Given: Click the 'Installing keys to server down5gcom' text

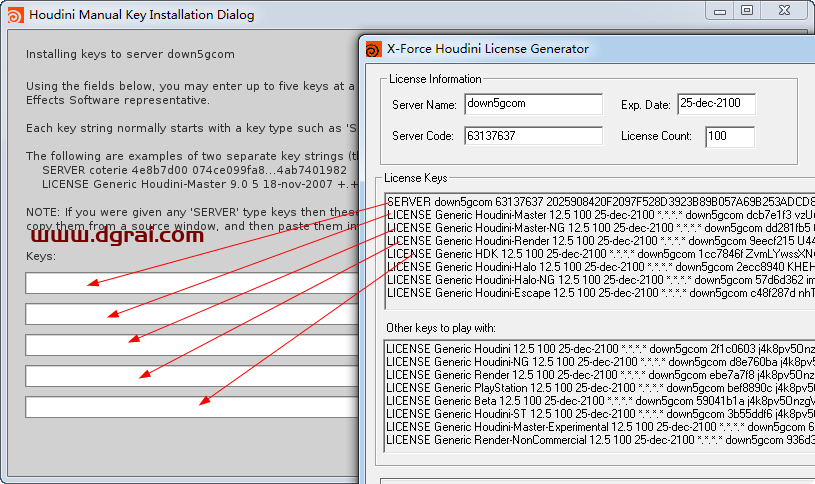Looking at the screenshot, I should (x=130, y=55).
